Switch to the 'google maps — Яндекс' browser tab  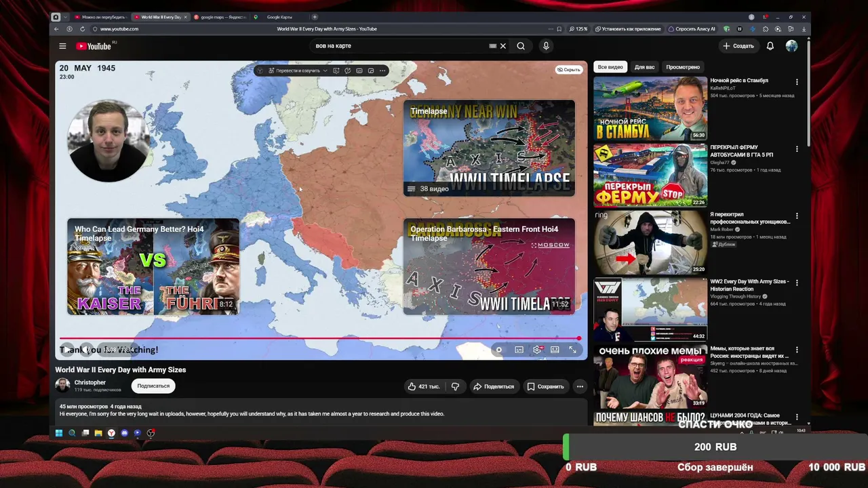coord(220,17)
